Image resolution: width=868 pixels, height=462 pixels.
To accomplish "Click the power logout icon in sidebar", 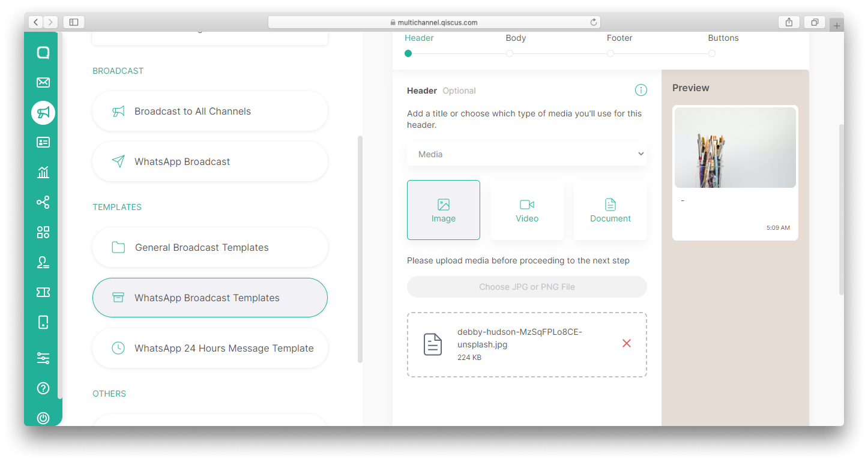I will click(43, 418).
